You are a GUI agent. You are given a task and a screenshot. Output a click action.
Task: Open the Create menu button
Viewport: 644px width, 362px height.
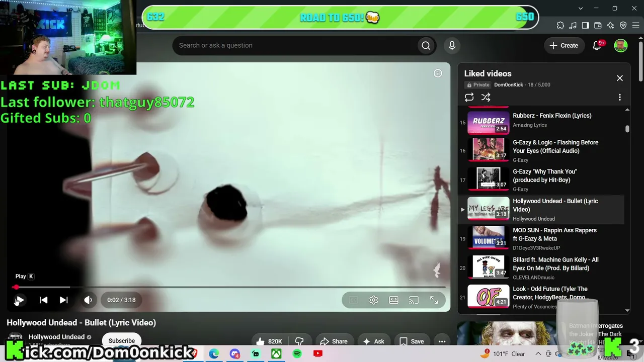click(564, 45)
